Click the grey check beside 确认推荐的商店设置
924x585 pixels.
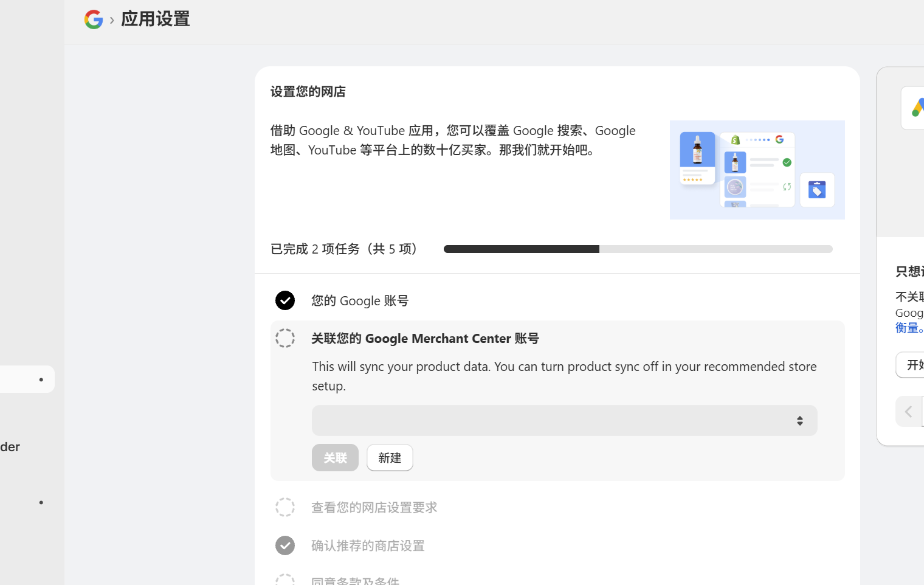(285, 545)
